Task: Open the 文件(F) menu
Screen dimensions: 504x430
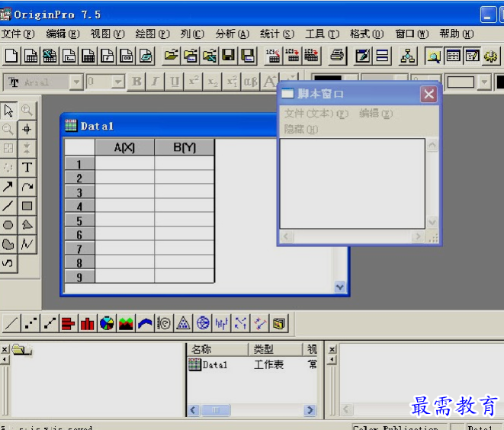Action: click(x=18, y=34)
